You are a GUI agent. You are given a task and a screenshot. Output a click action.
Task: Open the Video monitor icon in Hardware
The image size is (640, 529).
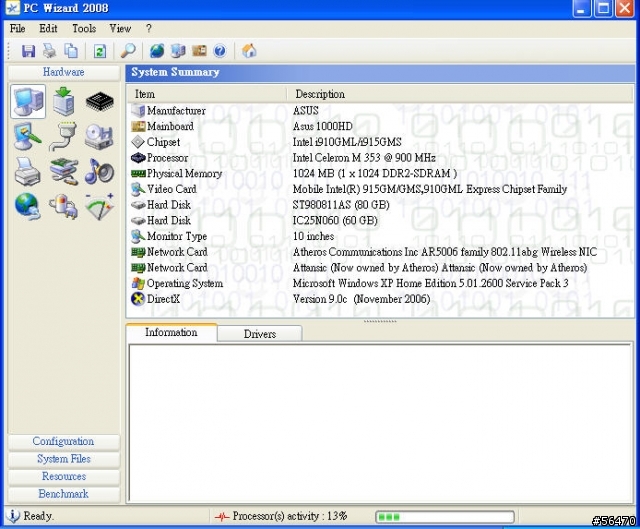click(27, 137)
